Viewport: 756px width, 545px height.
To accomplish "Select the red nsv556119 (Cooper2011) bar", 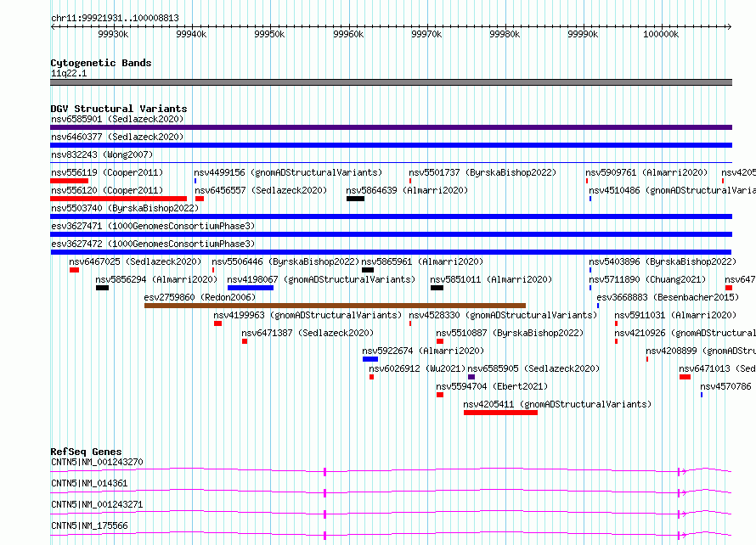I will coord(69,181).
